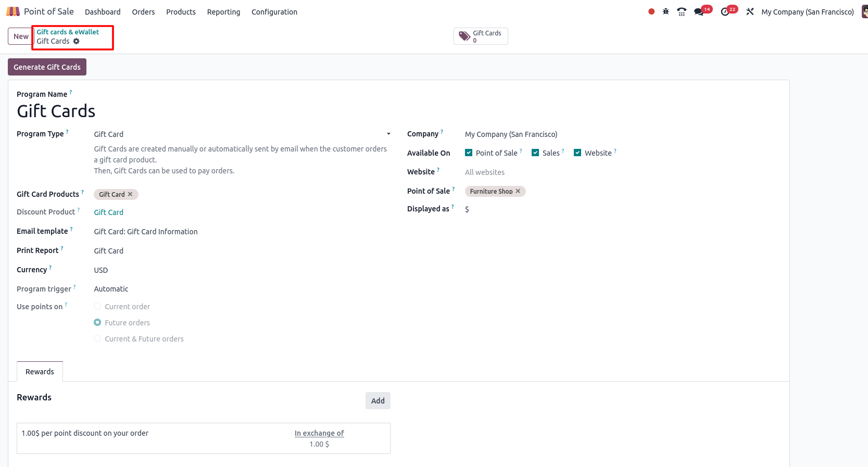Screen dimensions: 868x467
Task: Remove the Gift Card product tag
Action: pos(130,194)
